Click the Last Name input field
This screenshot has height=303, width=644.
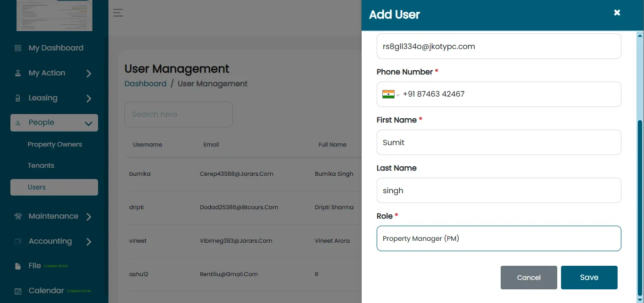click(499, 190)
